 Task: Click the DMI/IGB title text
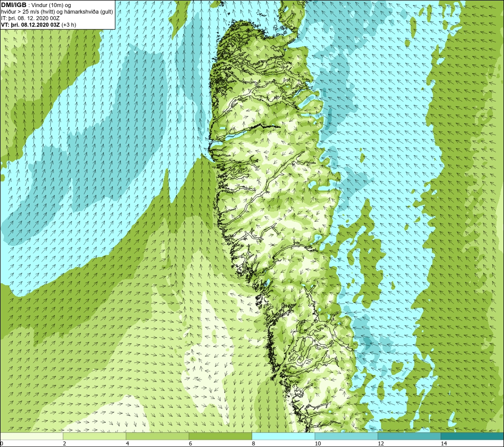[x=14, y=5]
